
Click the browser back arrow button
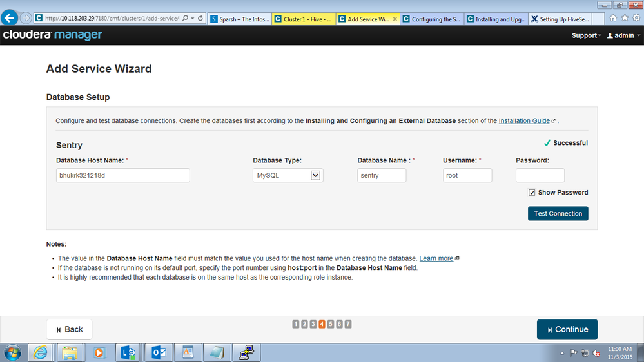pos(10,18)
